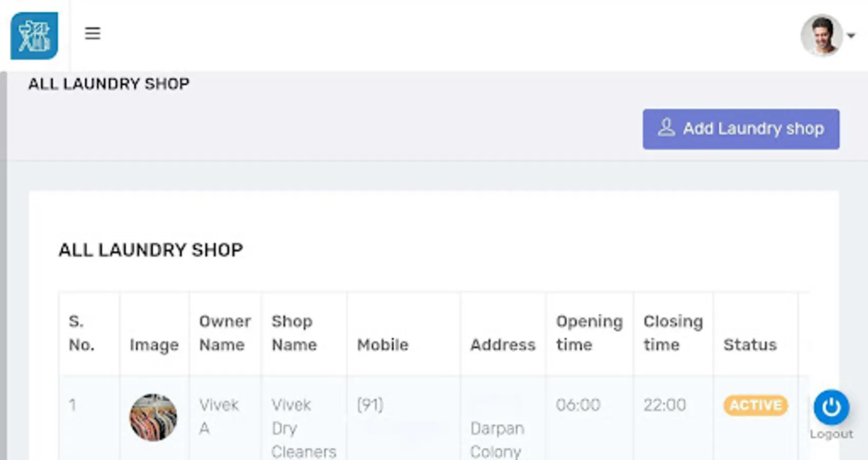
Task: Click the Logout label text
Action: 831,434
